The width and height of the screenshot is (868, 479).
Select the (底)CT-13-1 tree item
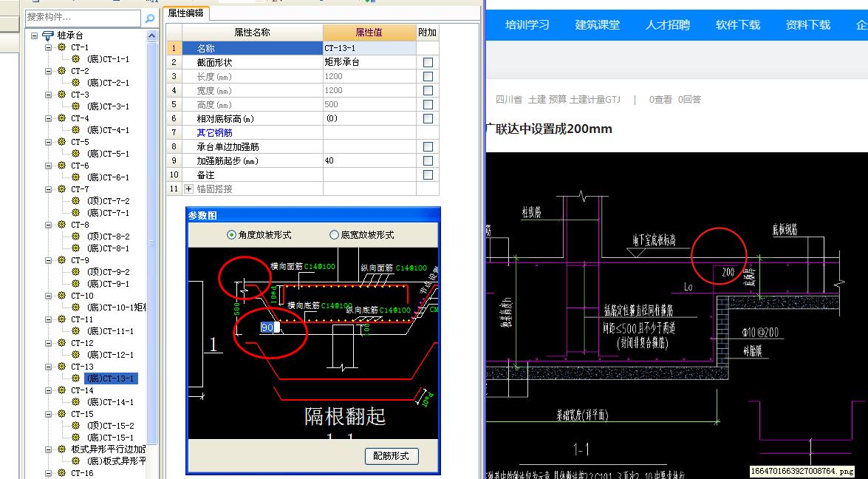tap(111, 378)
